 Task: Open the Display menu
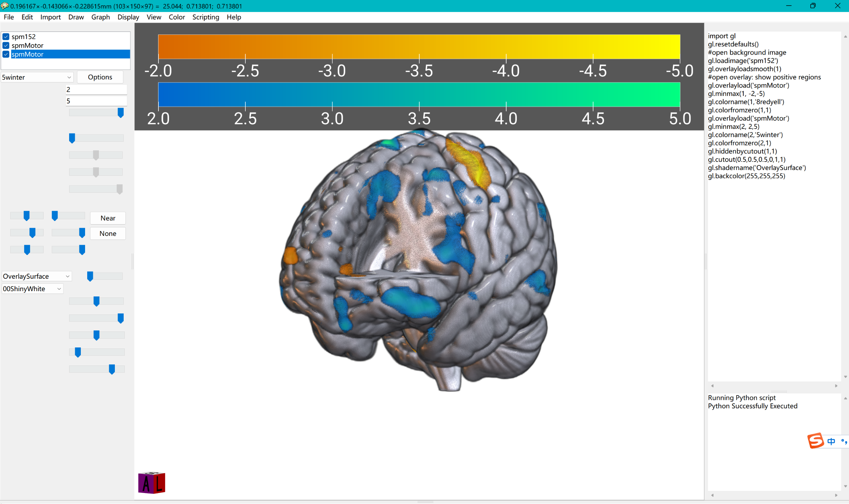[128, 17]
